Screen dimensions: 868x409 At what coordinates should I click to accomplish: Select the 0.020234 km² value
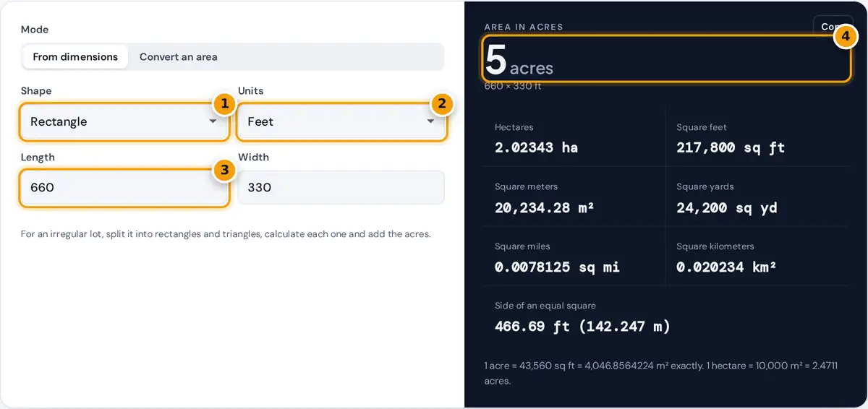coord(726,267)
